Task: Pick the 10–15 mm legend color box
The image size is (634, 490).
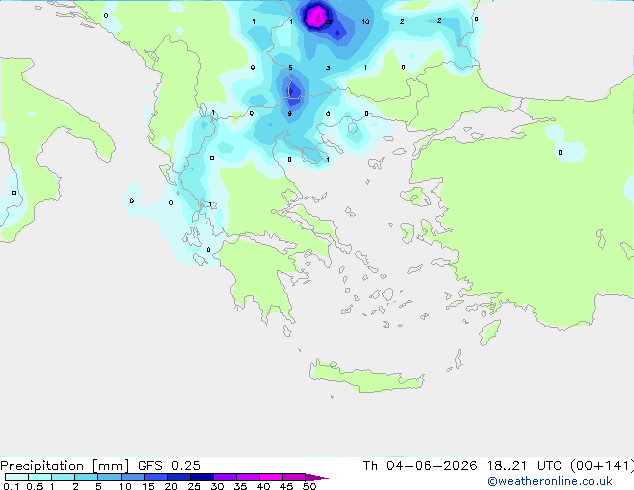Action: (x=132, y=477)
